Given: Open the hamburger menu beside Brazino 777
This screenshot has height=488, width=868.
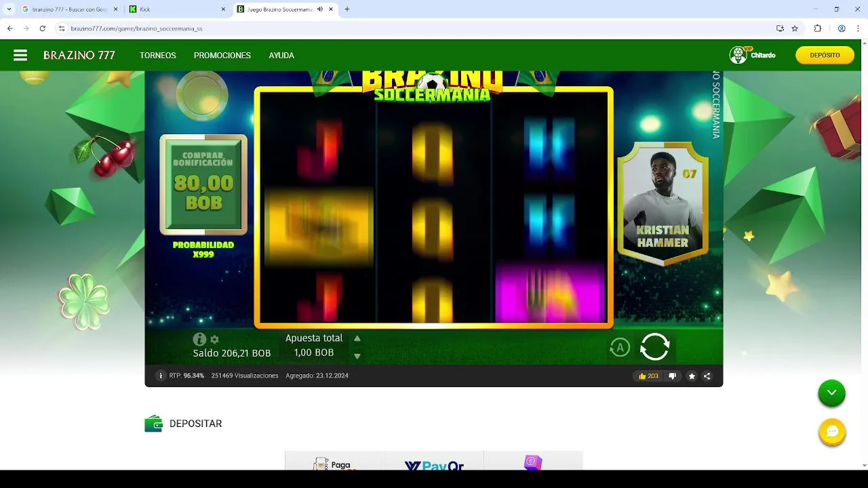Looking at the screenshot, I should pyautogui.click(x=20, y=56).
